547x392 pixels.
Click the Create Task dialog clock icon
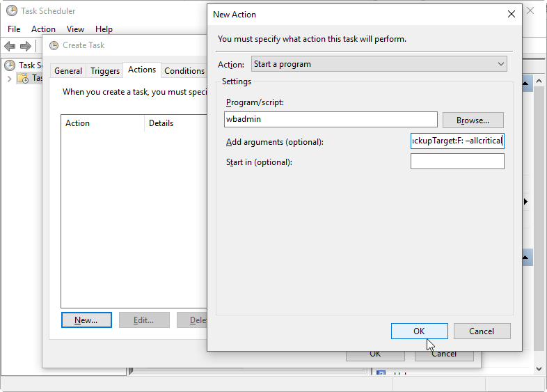pyautogui.click(x=54, y=45)
